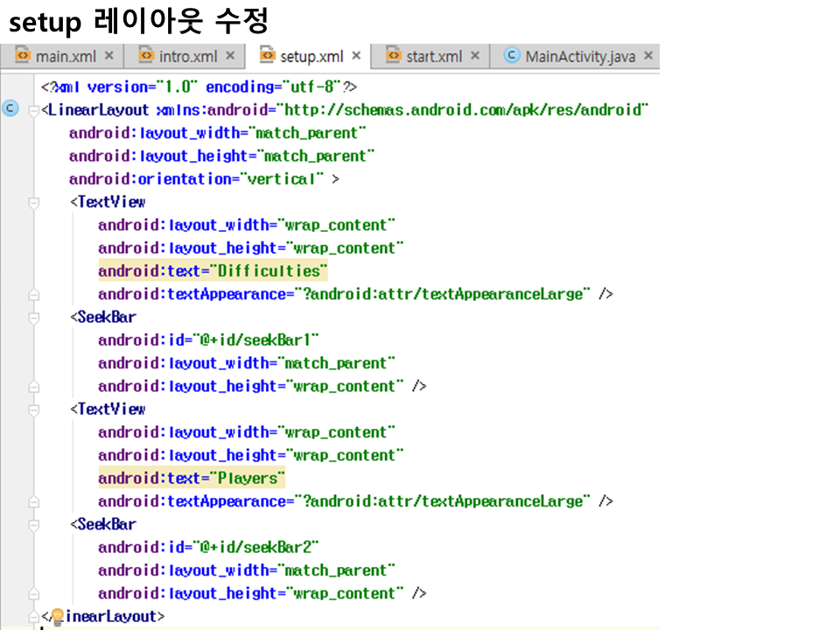This screenshot has width=840, height=630.
Task: Collapse the seekBar1 SeekBar block
Action: coord(34,318)
